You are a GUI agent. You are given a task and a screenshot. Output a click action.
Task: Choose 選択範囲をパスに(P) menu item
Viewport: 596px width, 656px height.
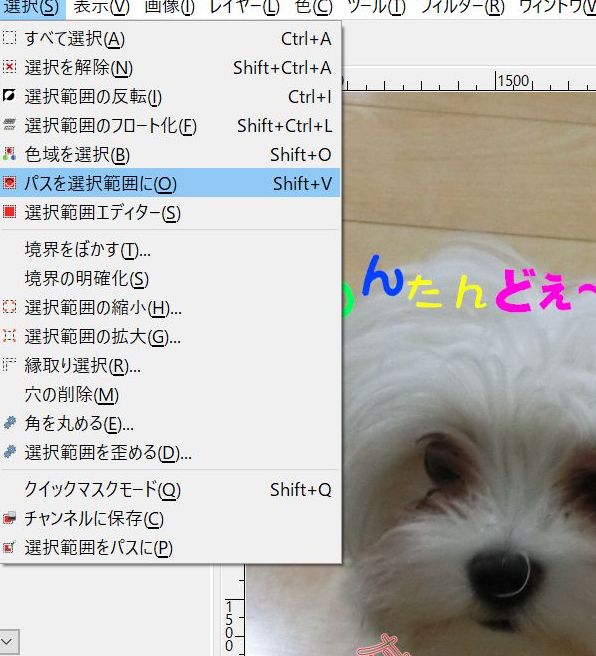coord(170,547)
